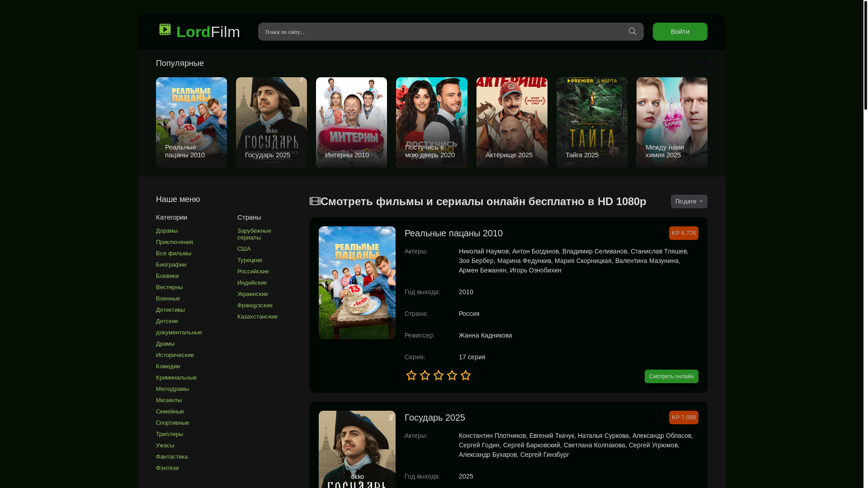Click director Жанна Кадникова
868x488 pixels.
coord(486,335)
